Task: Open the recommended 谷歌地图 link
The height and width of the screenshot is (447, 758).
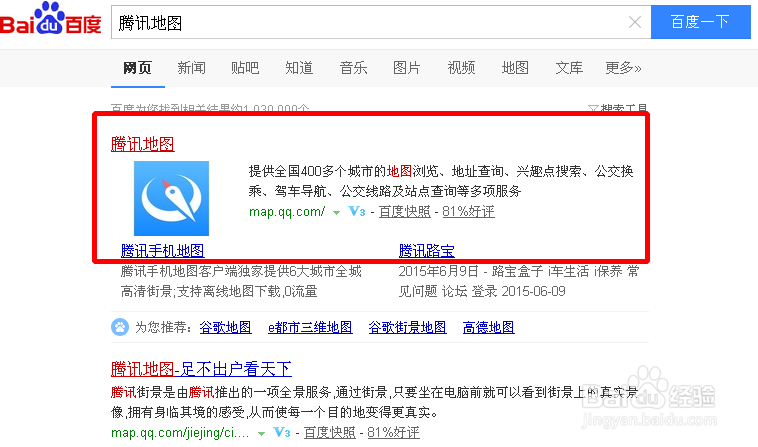Action: 226,328
